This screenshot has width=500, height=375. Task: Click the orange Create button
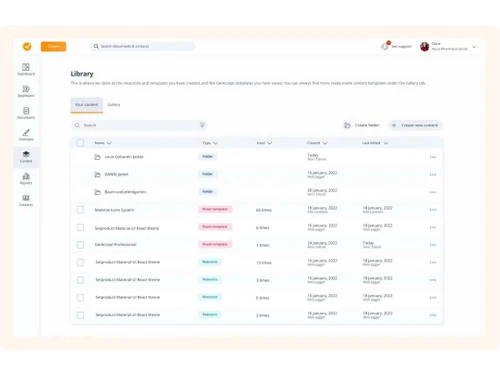[x=53, y=46]
